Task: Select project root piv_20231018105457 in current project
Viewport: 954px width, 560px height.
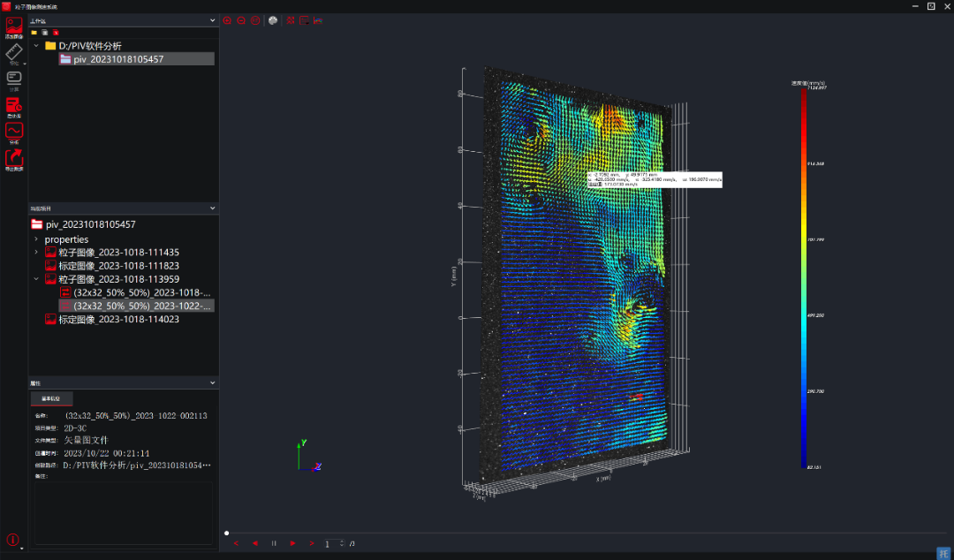Action: (x=91, y=224)
